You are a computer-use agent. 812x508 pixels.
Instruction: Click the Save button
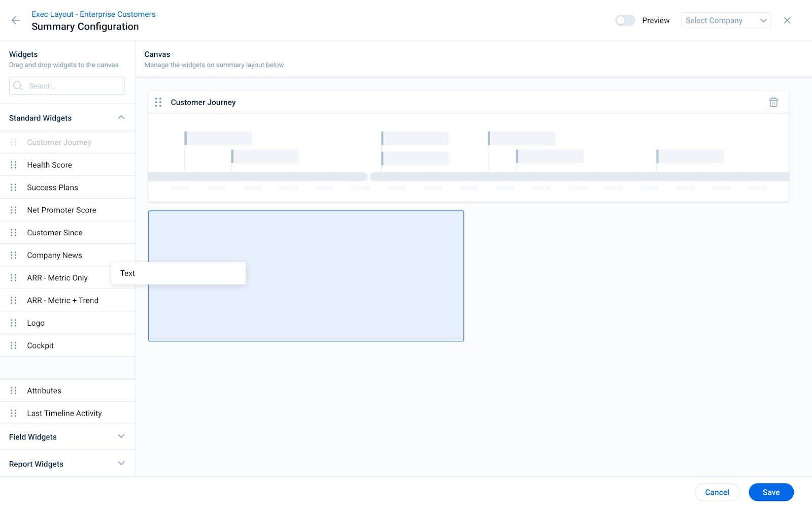coord(771,492)
